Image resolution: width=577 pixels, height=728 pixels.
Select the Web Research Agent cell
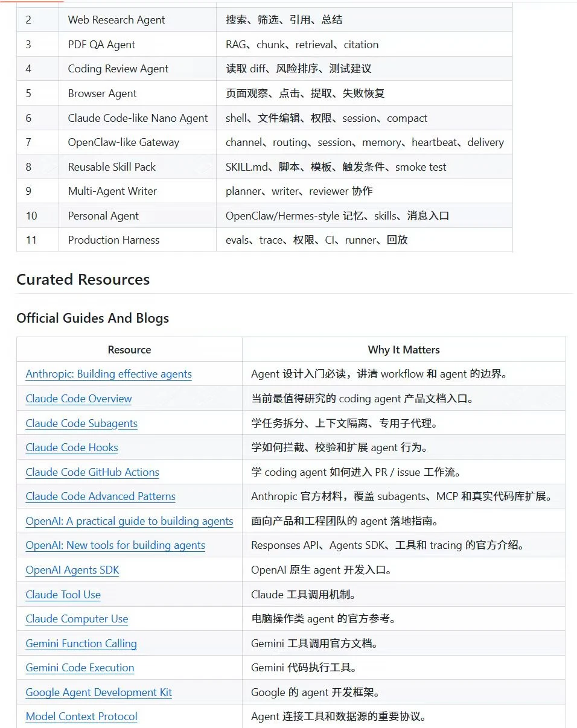tap(138, 20)
